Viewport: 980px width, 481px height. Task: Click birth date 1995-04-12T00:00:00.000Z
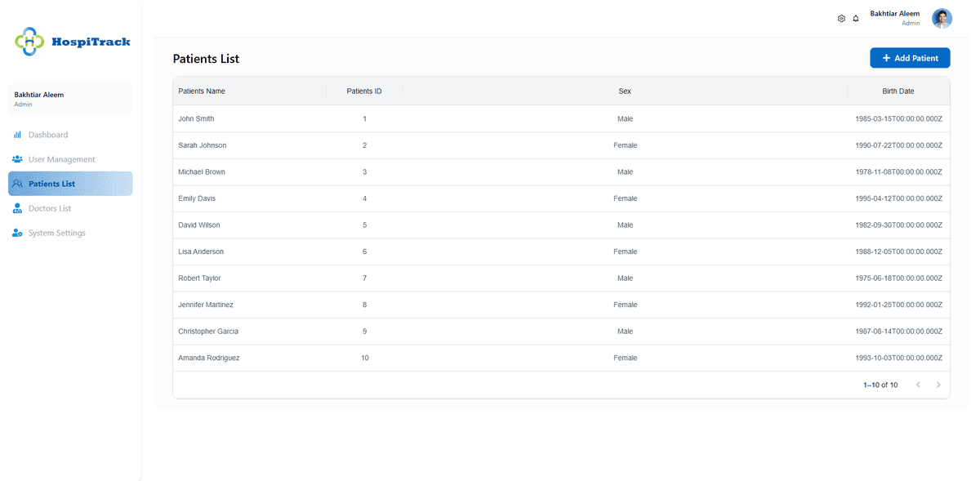[898, 198]
